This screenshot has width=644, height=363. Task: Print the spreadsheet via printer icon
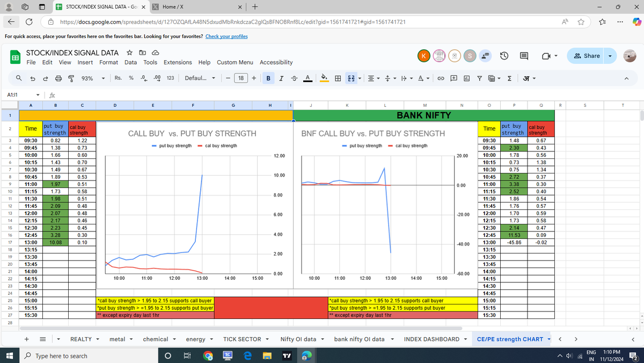[58, 78]
